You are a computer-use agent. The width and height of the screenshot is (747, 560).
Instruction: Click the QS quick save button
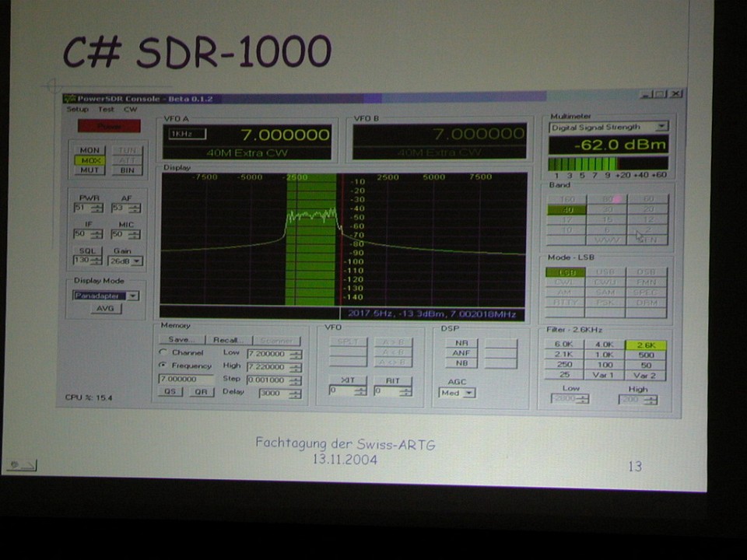coord(170,391)
